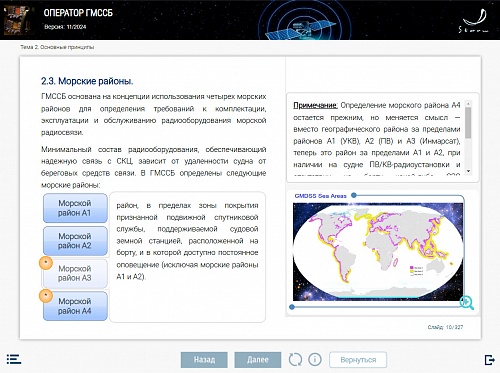
Task: Click the 2.3. Морские районы heading
Action: (x=87, y=81)
